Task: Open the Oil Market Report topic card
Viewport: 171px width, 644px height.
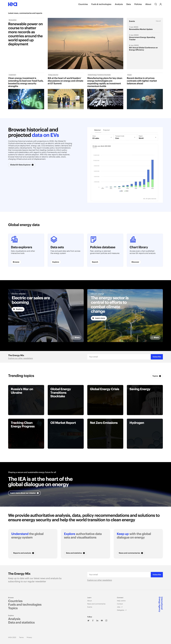Action: (x=66, y=434)
